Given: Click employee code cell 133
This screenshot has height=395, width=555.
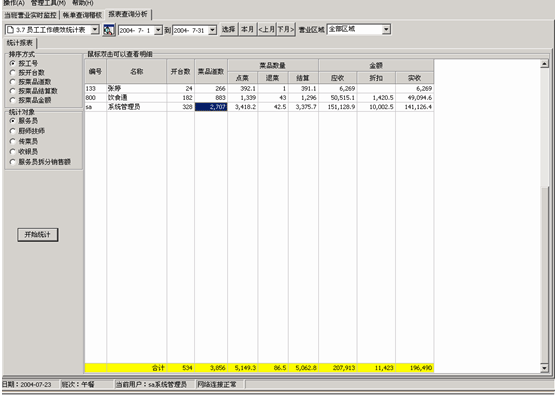Looking at the screenshot, I should point(96,88).
